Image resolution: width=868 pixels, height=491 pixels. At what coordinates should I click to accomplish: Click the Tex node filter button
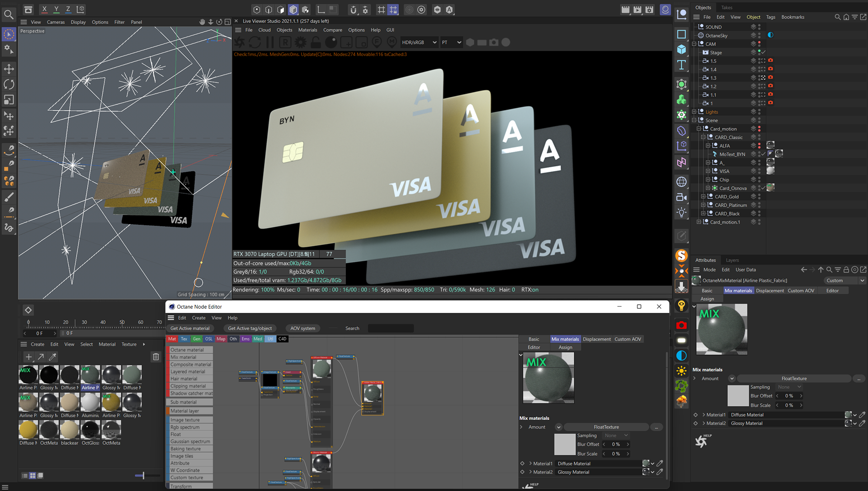tap(184, 339)
